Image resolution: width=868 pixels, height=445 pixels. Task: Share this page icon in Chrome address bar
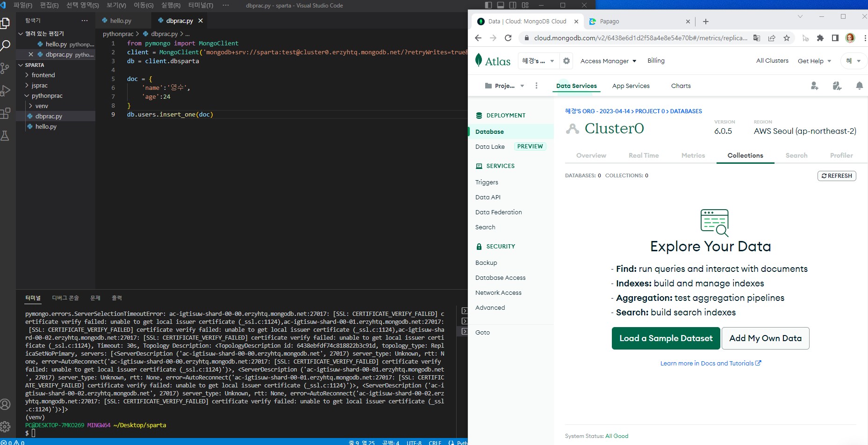click(772, 38)
